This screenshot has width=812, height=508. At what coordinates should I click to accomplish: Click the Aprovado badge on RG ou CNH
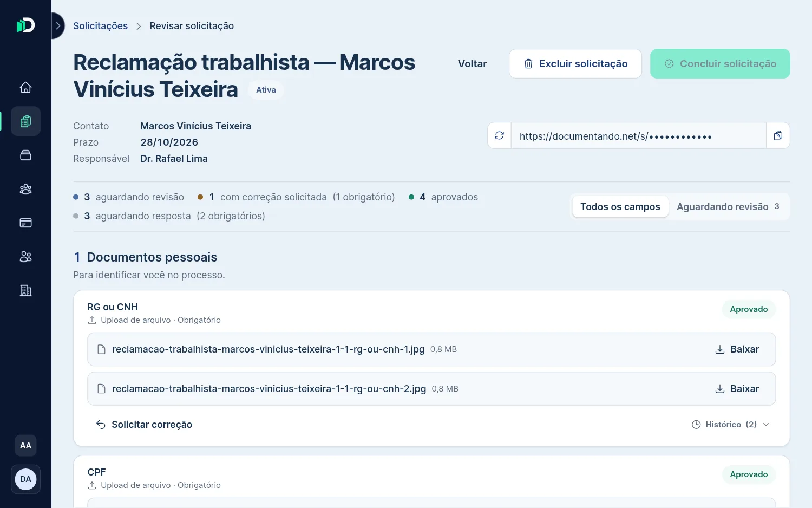point(749,309)
